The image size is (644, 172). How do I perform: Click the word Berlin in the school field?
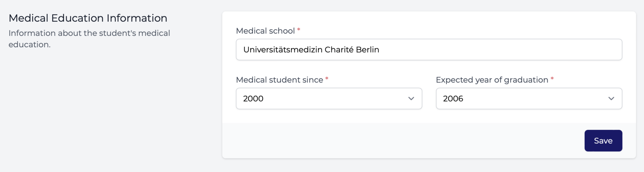click(367, 49)
